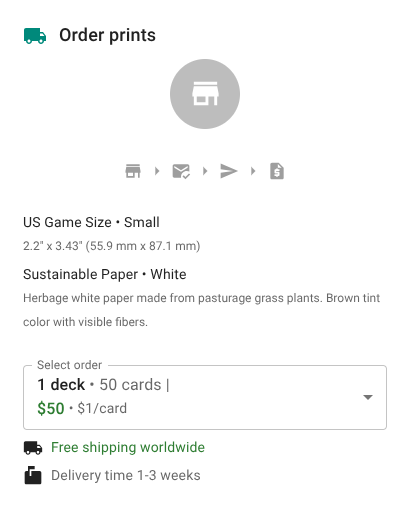Image resolution: width=409 pixels, height=508 pixels.
Task: Click the Order prints heading
Action: tap(107, 35)
